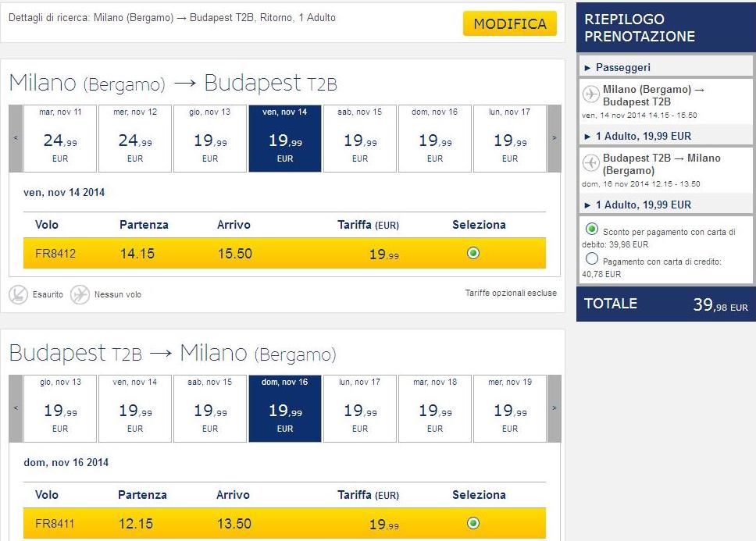This screenshot has height=541, width=756.
Task: Click the return plane icon in booking summary
Action: coord(591,163)
